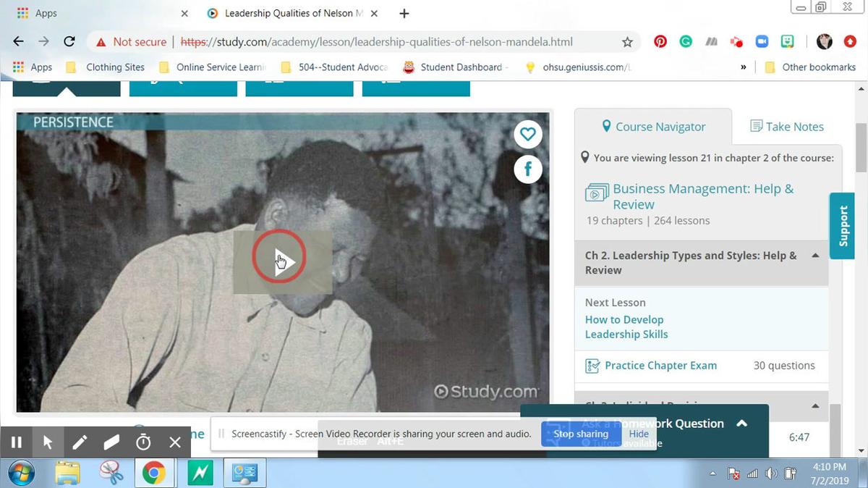Click the heart favorite icon on video

click(x=528, y=134)
